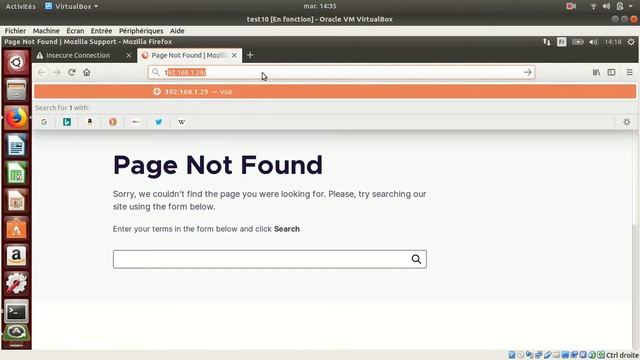The height and width of the screenshot is (360, 640).
Task: Open guest battery indicator
Action: [577, 42]
